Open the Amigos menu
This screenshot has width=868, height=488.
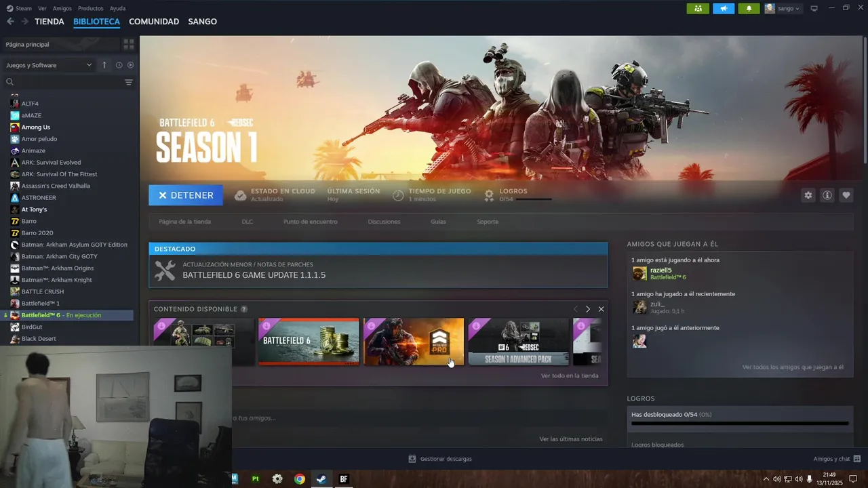(x=62, y=8)
